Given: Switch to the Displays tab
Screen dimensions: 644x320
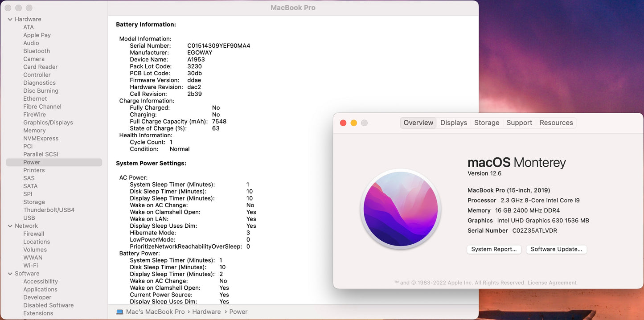Looking at the screenshot, I should [x=453, y=123].
